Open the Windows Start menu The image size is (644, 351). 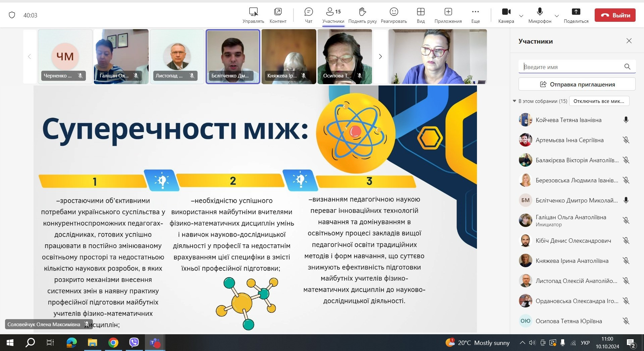coord(10,343)
